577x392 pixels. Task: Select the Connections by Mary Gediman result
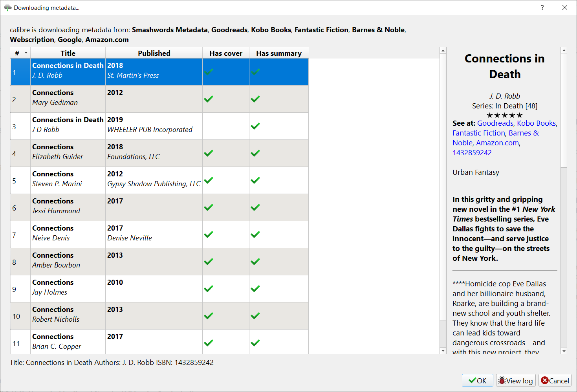click(68, 98)
